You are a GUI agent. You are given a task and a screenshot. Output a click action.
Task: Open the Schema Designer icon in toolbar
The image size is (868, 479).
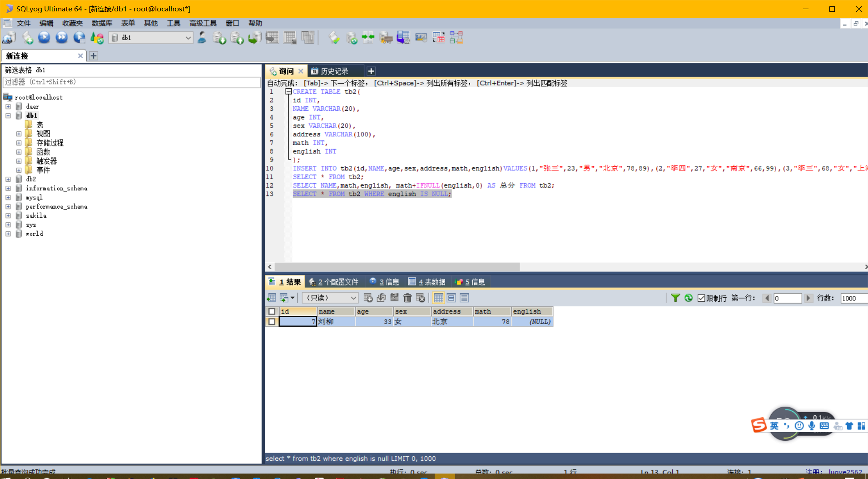coord(456,38)
